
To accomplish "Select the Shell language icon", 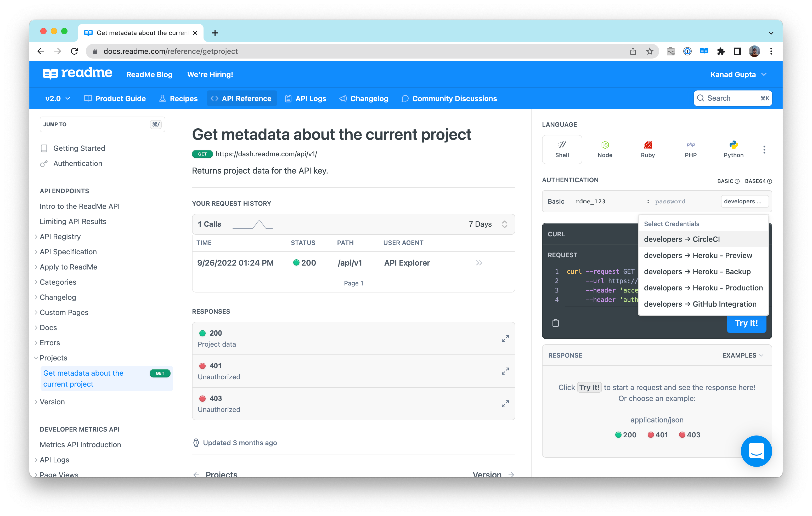I will pyautogui.click(x=562, y=149).
